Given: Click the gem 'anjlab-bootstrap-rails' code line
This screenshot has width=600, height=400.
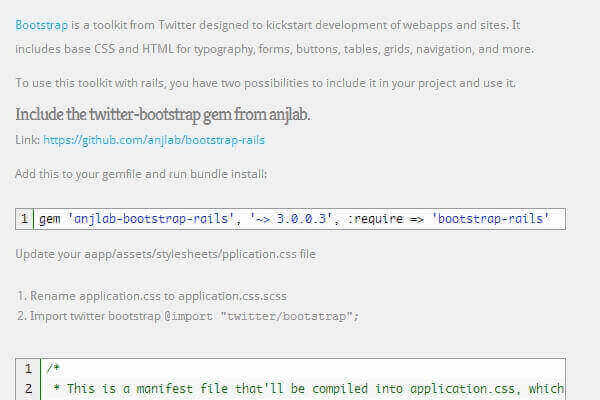Looking at the screenshot, I should point(294,219).
